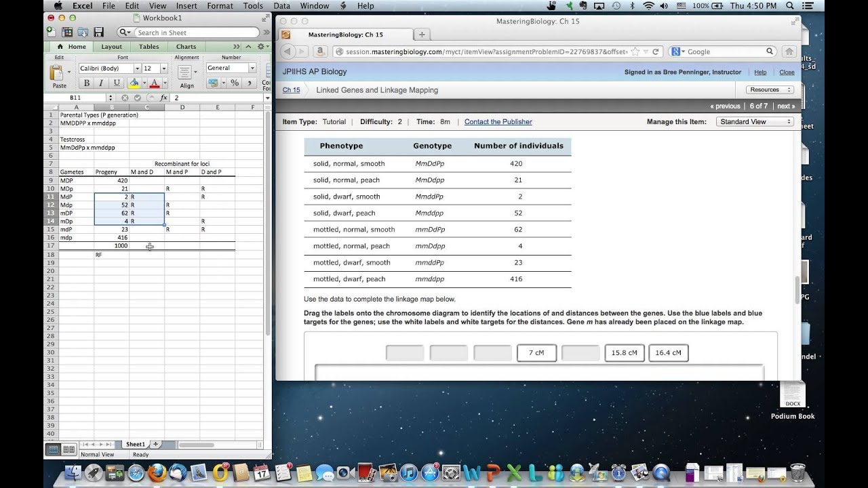Reload page with browser refresh icon

(656, 52)
